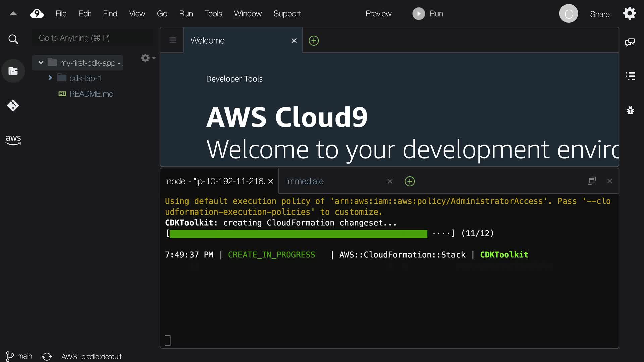Open the Source Control git panel

13,106
